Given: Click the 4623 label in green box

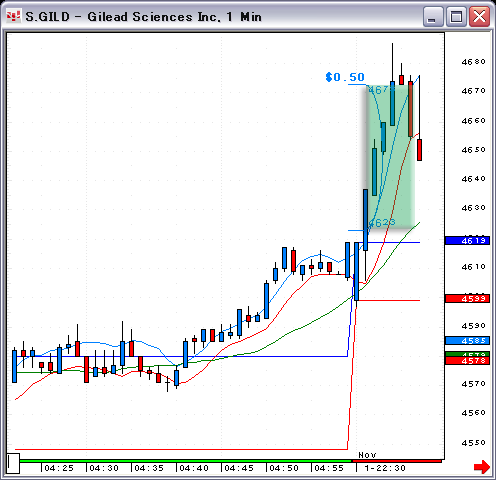Looking at the screenshot, I should [382, 222].
